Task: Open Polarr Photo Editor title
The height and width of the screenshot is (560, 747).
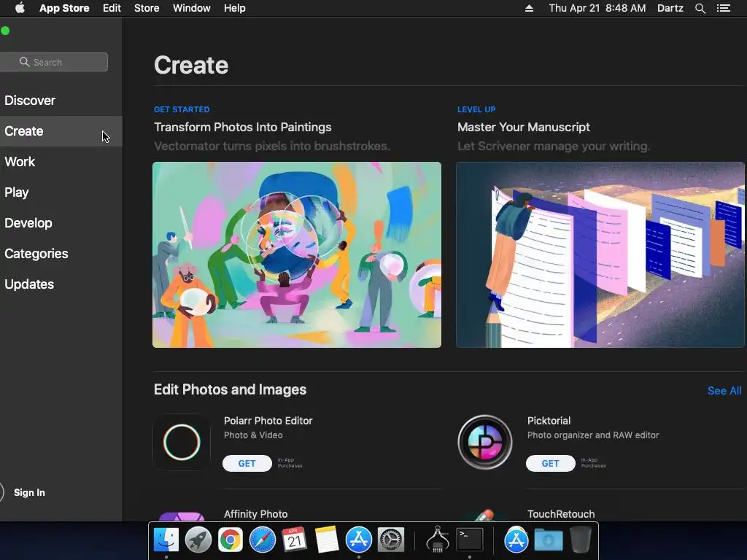Action: click(x=268, y=421)
